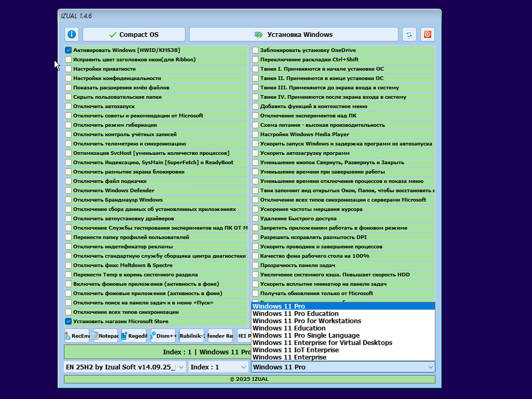Enable Разрешить исправлять размытость DPI

tap(256, 237)
